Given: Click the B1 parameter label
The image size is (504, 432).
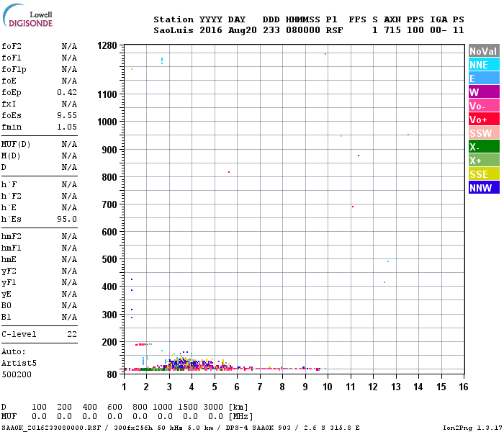Looking at the screenshot, I should [x=6, y=317].
